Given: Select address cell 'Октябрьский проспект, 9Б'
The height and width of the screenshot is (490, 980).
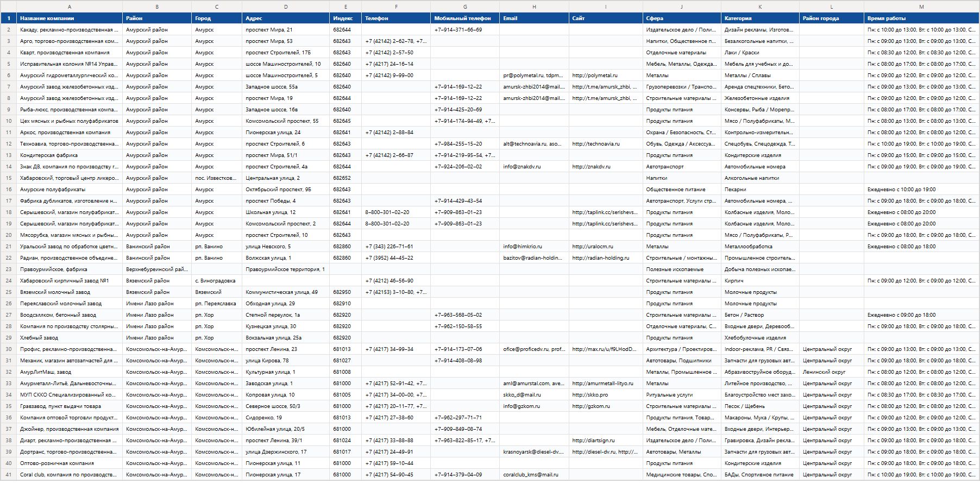Looking at the screenshot, I should click(286, 190).
